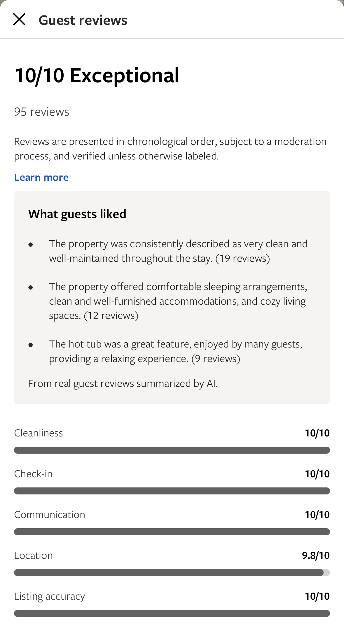Select the comfortable sleeping arrangements summary
This screenshot has height=644, width=344.
point(178,301)
